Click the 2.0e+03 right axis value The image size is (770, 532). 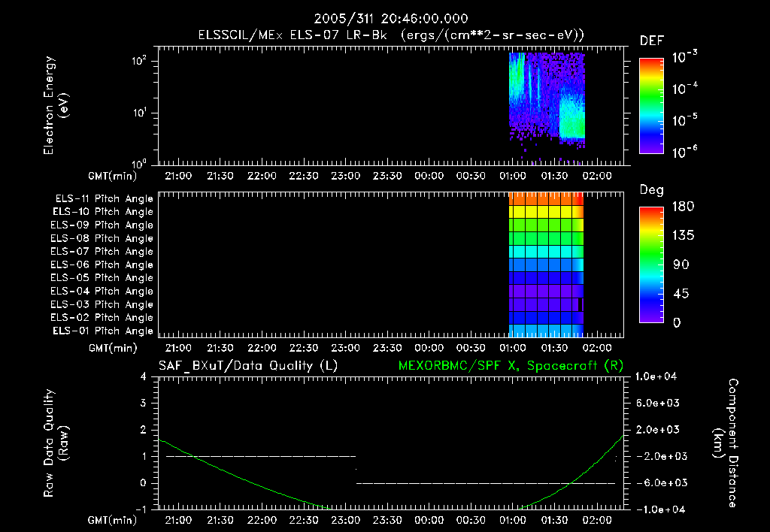(658, 429)
